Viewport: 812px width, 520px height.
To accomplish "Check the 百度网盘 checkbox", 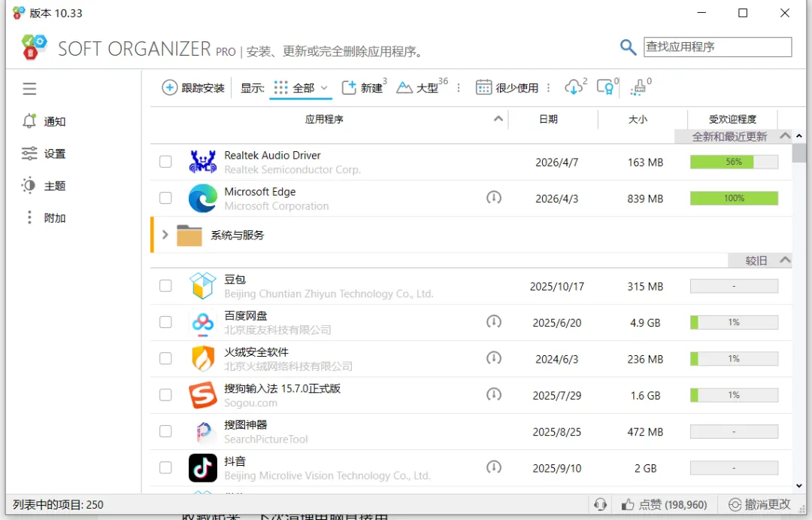I will (x=165, y=323).
